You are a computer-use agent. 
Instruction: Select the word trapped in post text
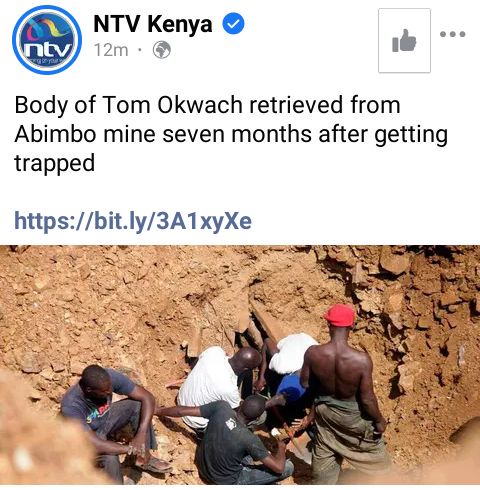pyautogui.click(x=55, y=164)
